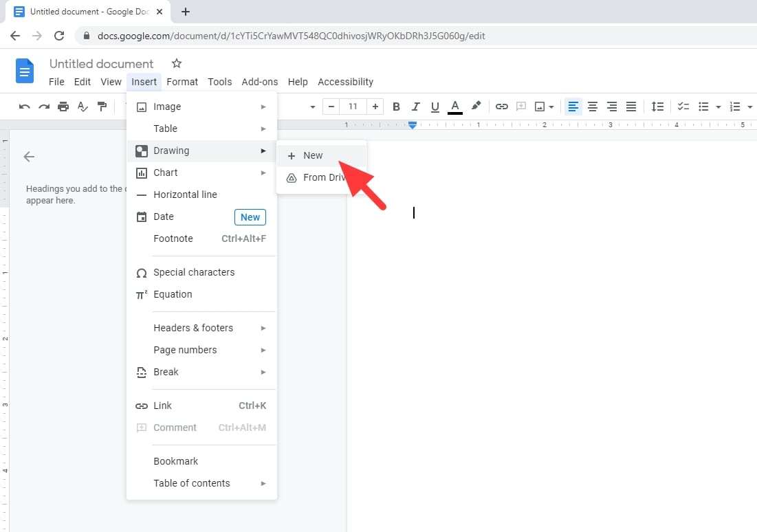The height and width of the screenshot is (532, 757).
Task: Select the highlight color tool
Action: (x=475, y=107)
